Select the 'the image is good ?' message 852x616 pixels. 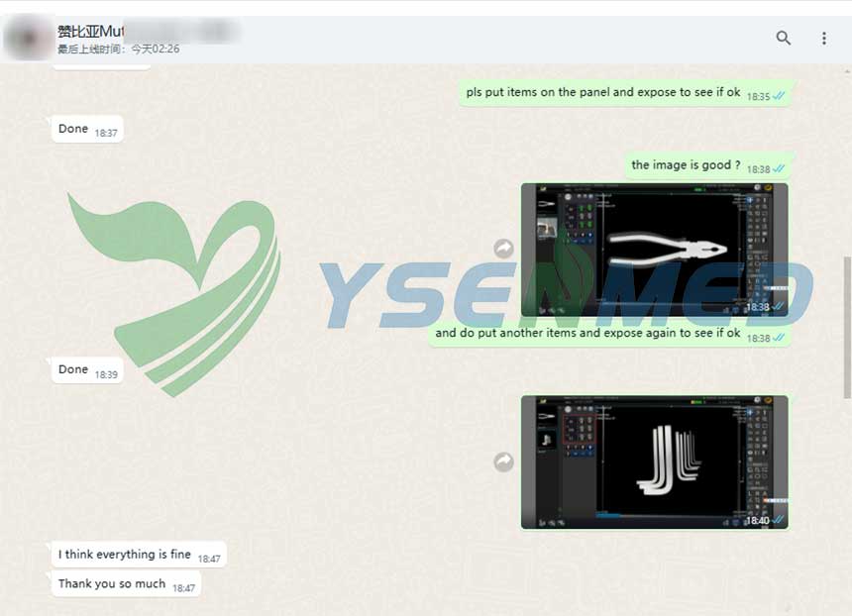coord(686,165)
